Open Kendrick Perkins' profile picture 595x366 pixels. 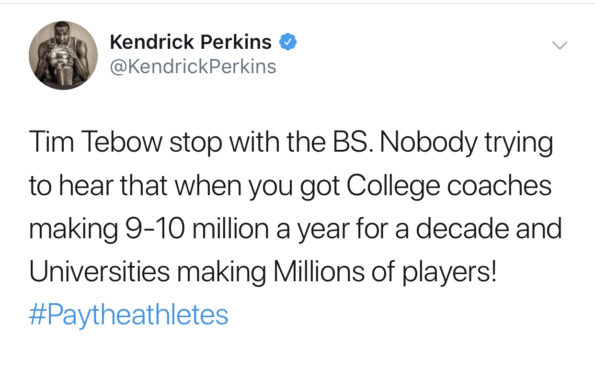click(x=63, y=55)
